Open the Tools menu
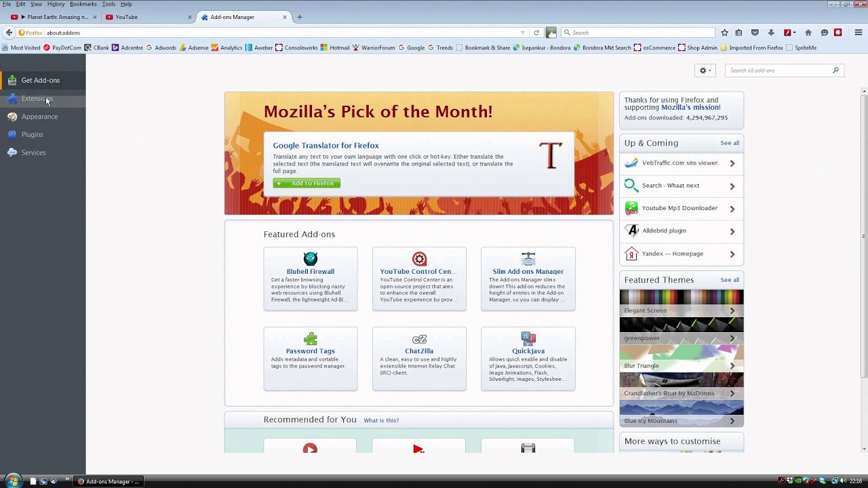The width and height of the screenshot is (868, 488). tap(108, 4)
